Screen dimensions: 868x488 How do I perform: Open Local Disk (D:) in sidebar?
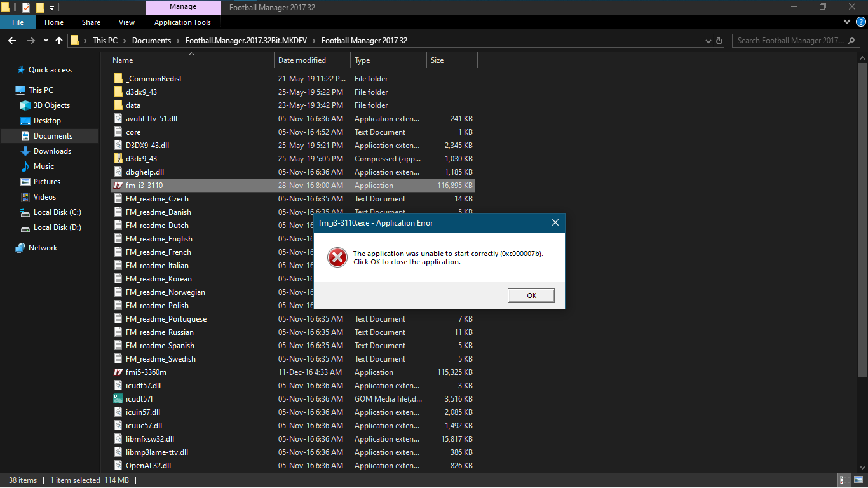(x=57, y=227)
